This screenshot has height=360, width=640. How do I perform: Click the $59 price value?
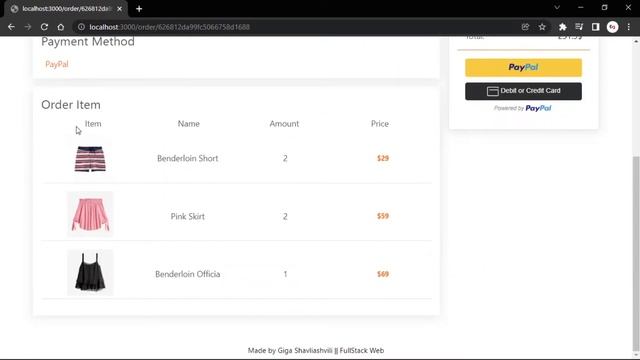[383, 216]
